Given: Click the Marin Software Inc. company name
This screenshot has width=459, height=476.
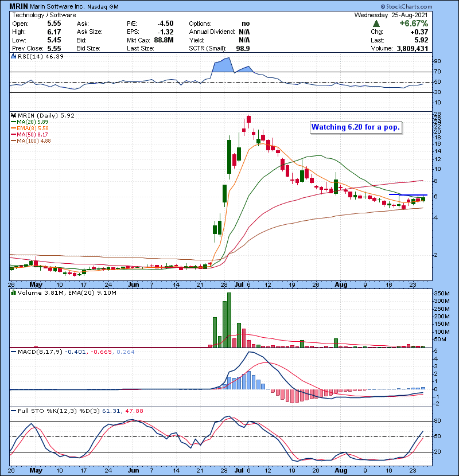Looking at the screenshot, I should point(58,7).
